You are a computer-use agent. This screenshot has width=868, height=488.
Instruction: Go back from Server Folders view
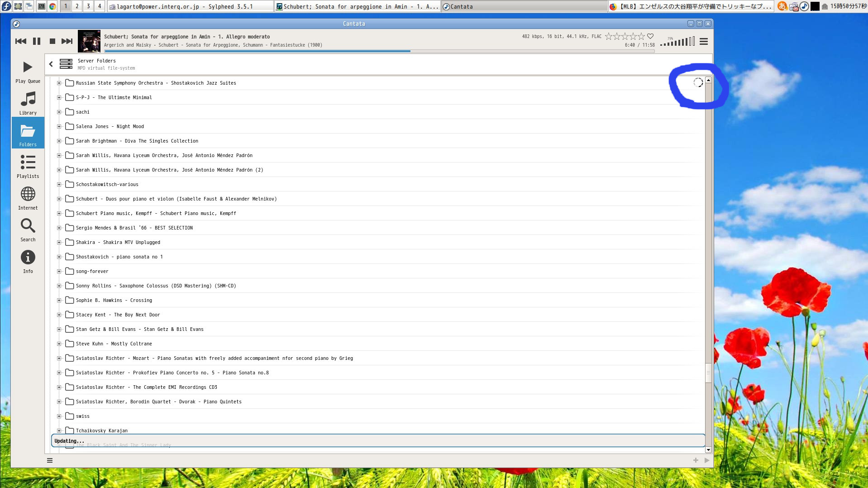tap(51, 64)
